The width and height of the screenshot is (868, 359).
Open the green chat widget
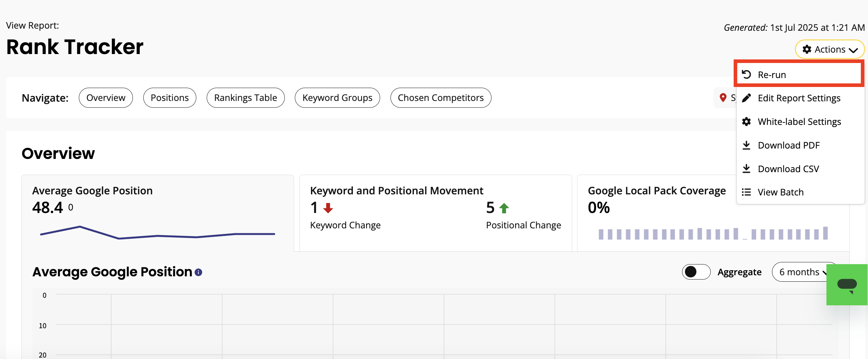click(847, 285)
